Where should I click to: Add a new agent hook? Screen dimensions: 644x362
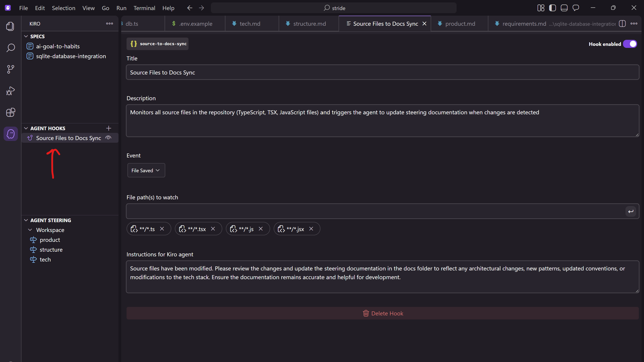pos(109,128)
